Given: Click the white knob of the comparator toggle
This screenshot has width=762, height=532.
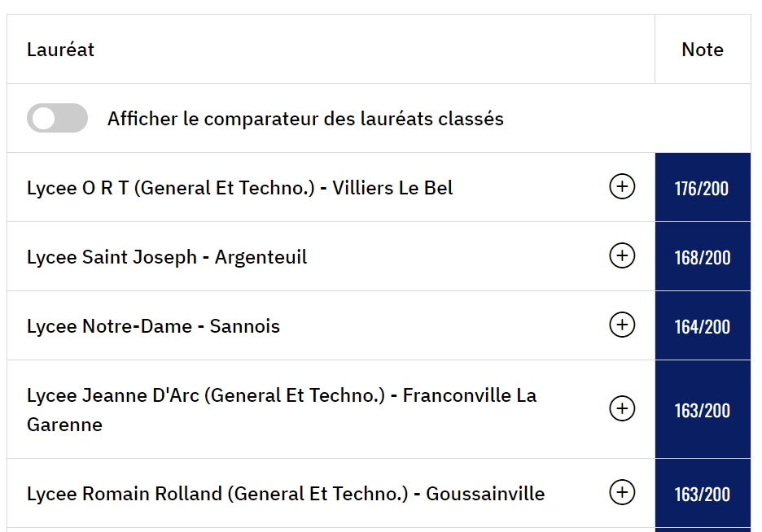Looking at the screenshot, I should 44,119.
